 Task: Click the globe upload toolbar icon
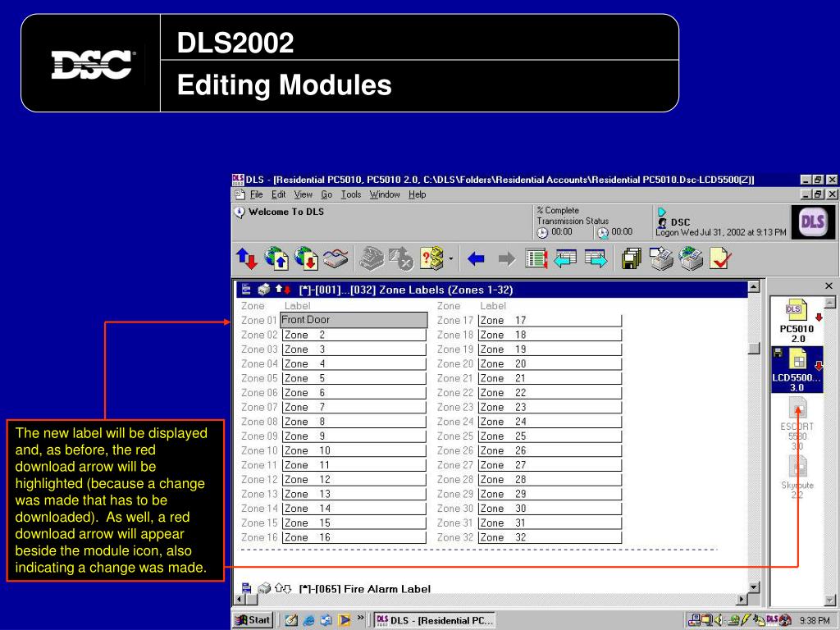click(x=277, y=258)
